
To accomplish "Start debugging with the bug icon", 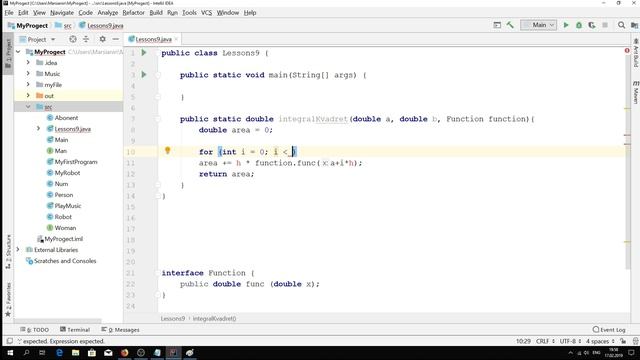I will [x=579, y=25].
